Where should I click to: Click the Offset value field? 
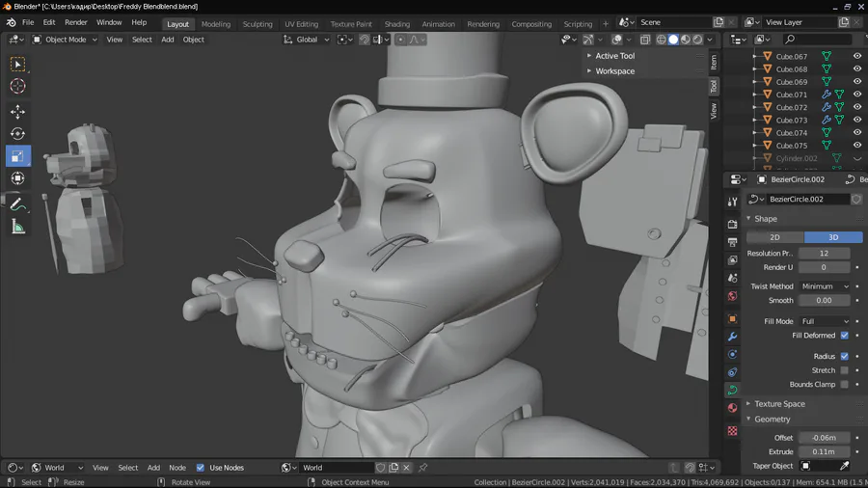[x=824, y=438]
